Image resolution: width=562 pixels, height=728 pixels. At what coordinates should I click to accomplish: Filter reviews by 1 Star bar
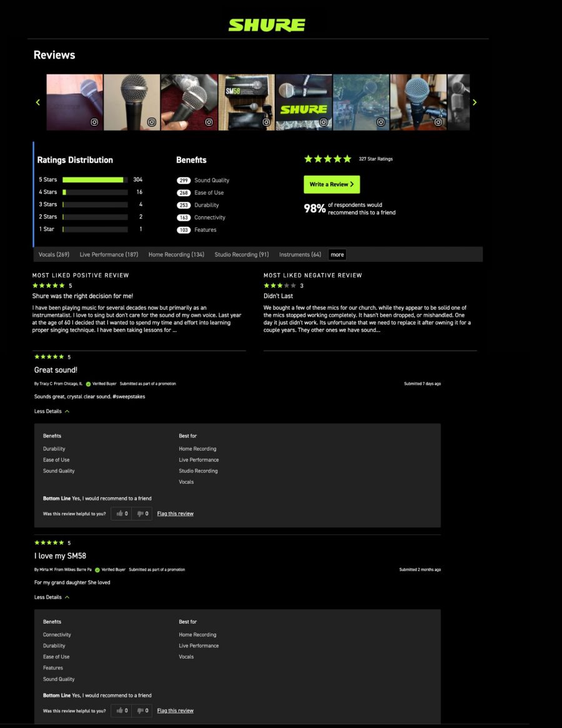point(95,229)
